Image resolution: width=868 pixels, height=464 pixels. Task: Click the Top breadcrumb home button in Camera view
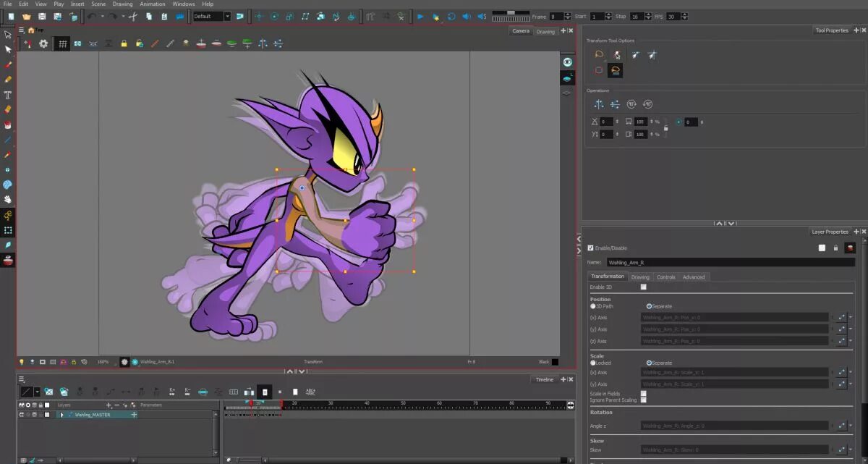[31, 30]
